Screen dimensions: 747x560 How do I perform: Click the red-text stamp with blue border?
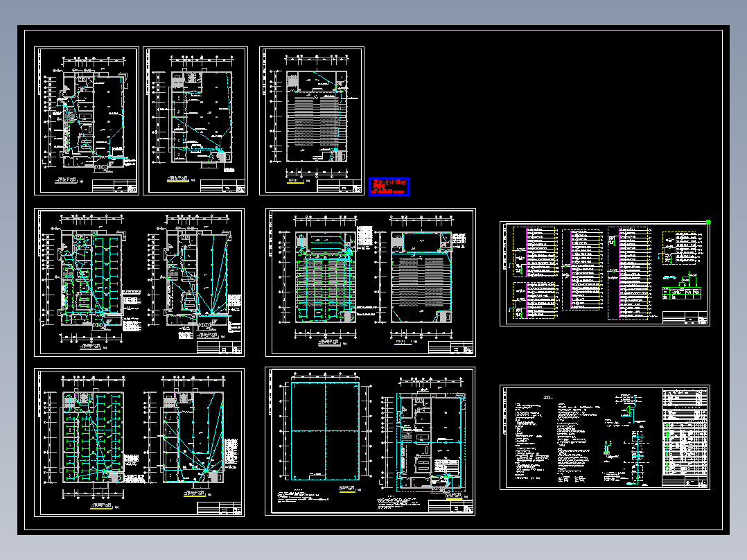tap(389, 186)
